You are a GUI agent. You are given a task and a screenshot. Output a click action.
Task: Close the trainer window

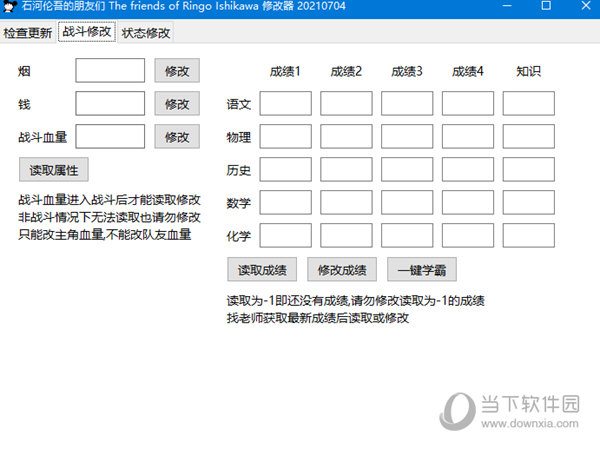pyautogui.click(x=586, y=6)
